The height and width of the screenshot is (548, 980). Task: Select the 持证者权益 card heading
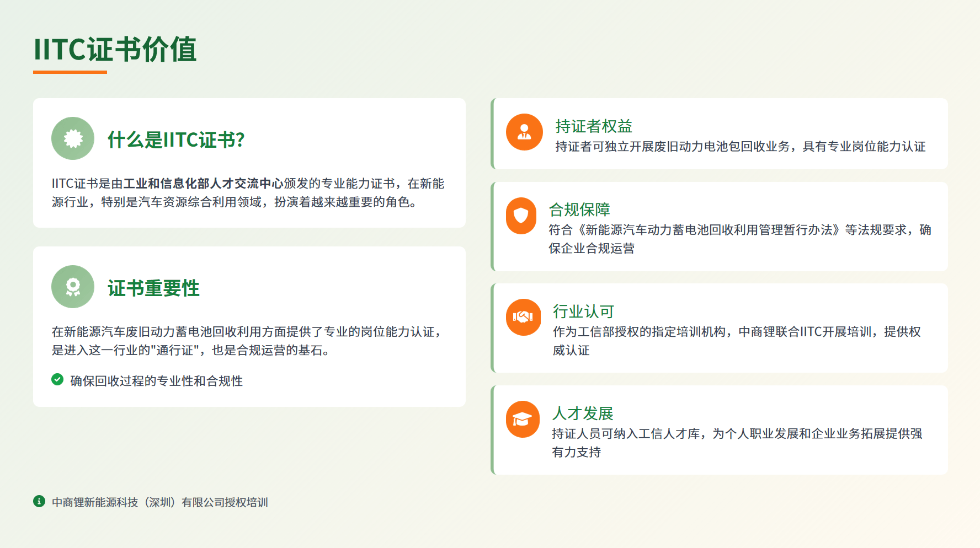click(x=594, y=126)
